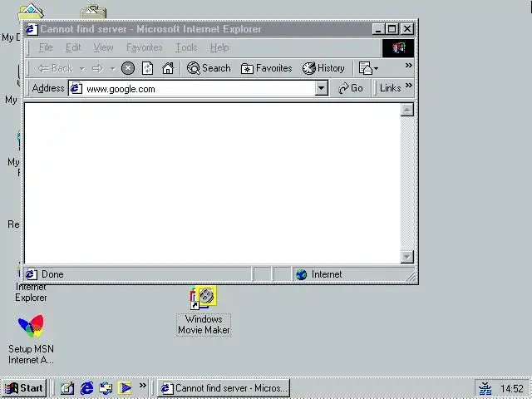Open the Search pane

[x=209, y=68]
